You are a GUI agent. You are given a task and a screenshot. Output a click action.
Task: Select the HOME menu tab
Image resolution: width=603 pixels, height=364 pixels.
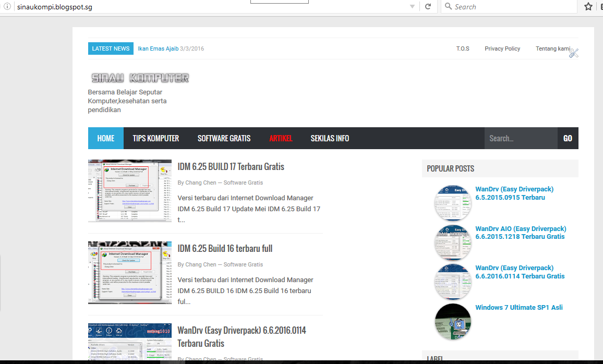tap(106, 138)
